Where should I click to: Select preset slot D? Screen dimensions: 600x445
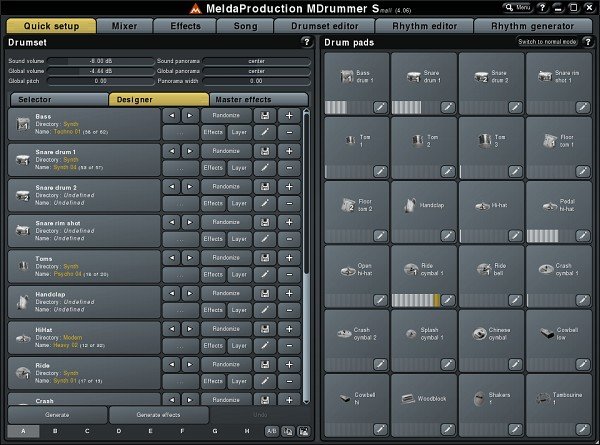(x=119, y=431)
